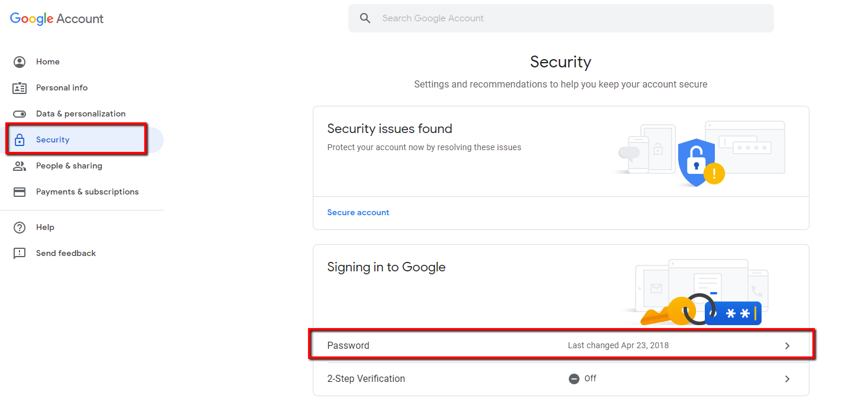Image resolution: width=868 pixels, height=402 pixels.
Task: Click the Help question mark icon
Action: (20, 228)
